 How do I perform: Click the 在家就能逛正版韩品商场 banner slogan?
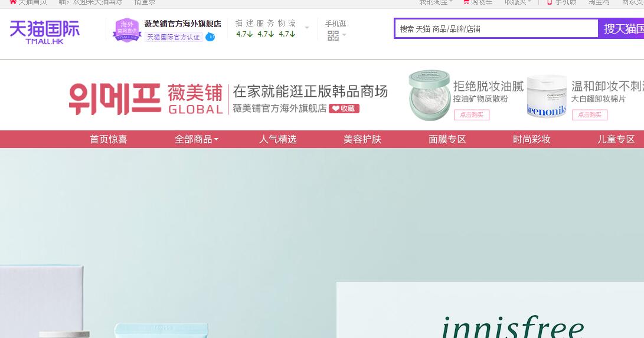310,91
